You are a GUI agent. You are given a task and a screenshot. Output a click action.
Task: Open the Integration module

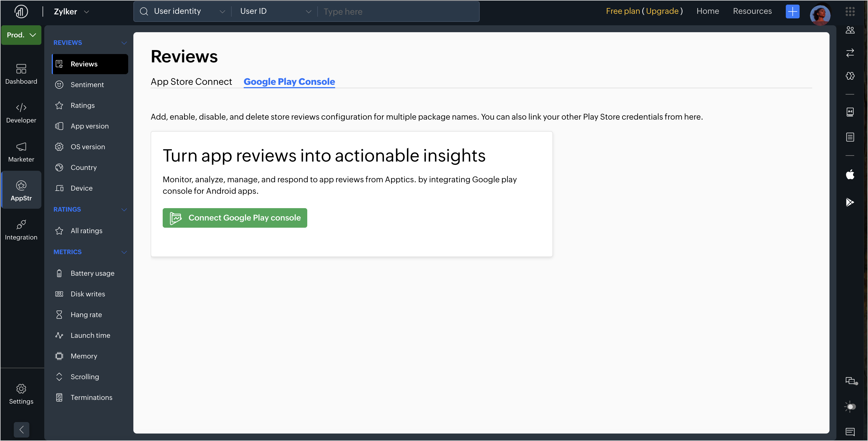click(21, 229)
